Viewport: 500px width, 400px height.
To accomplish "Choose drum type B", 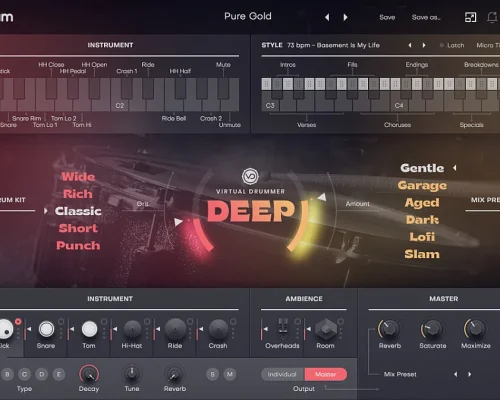I will 7,374.
